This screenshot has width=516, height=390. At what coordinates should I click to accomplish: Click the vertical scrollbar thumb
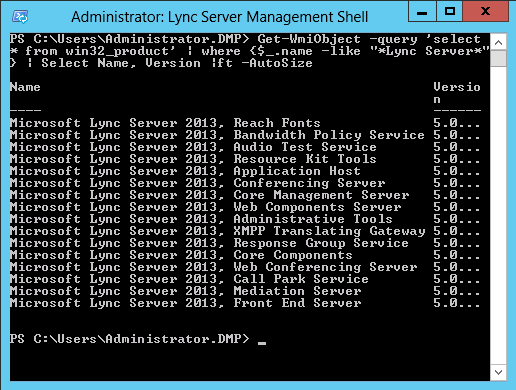(x=499, y=59)
